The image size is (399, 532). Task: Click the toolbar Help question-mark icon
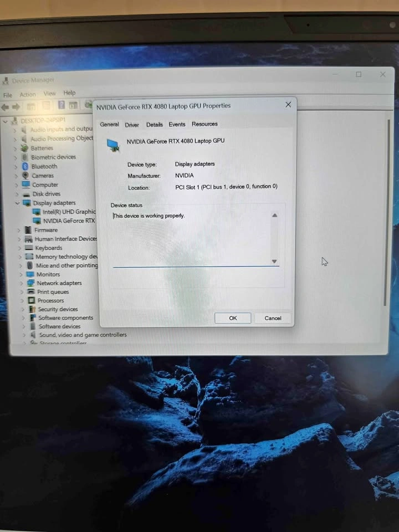tap(62, 105)
